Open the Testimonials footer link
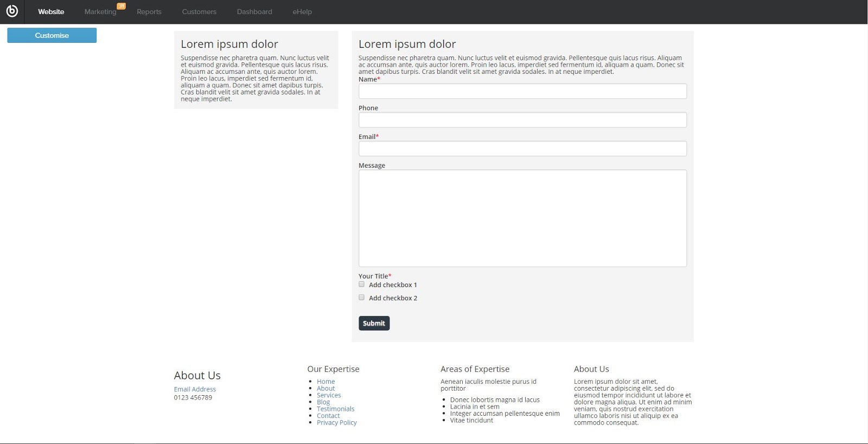This screenshot has height=444, width=868. [x=335, y=409]
